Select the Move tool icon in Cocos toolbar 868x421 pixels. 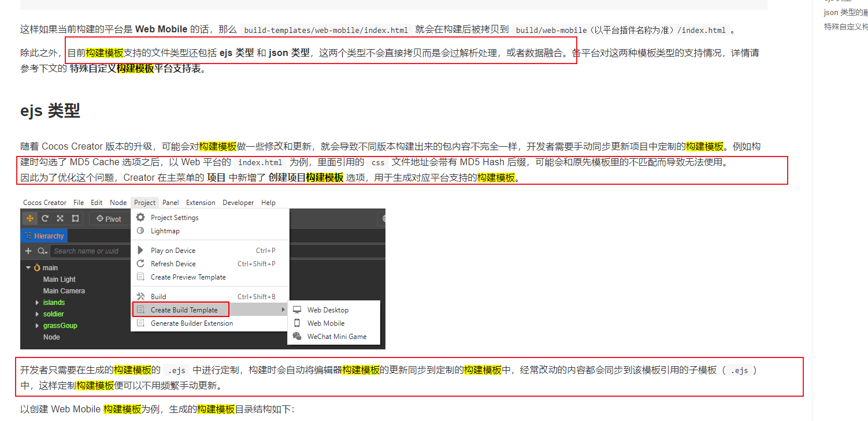[30, 219]
